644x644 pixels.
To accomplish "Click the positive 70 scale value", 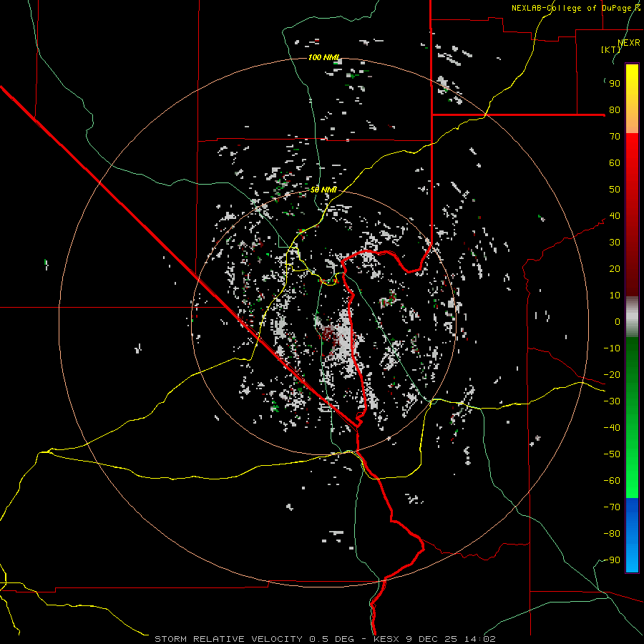I will tap(615, 137).
